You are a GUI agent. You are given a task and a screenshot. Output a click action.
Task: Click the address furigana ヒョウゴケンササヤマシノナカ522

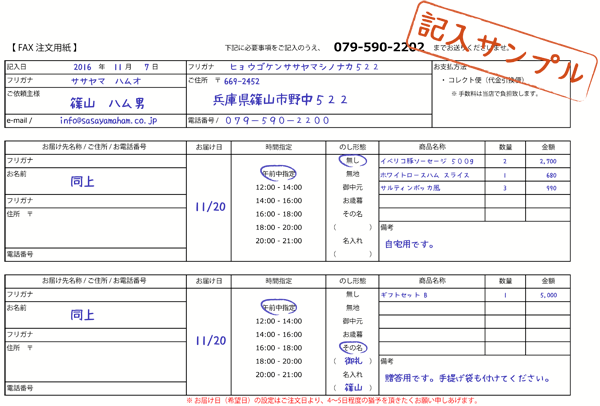point(304,67)
